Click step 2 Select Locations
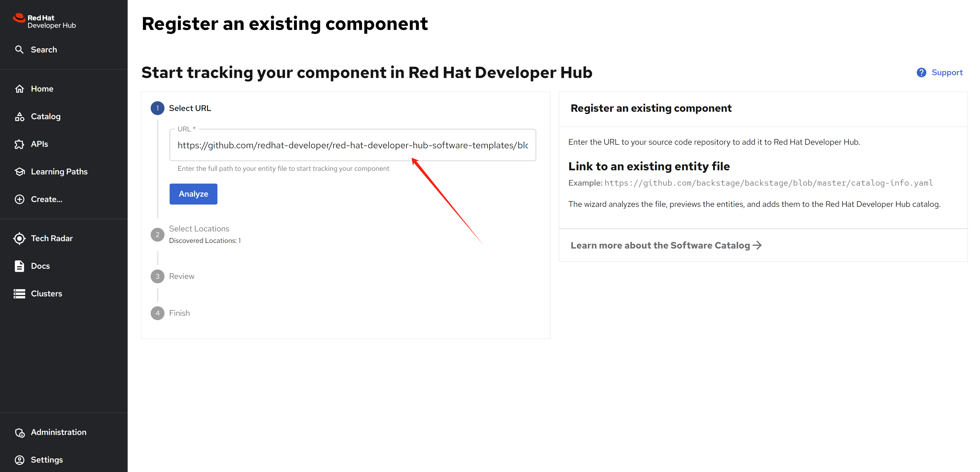 coord(199,229)
